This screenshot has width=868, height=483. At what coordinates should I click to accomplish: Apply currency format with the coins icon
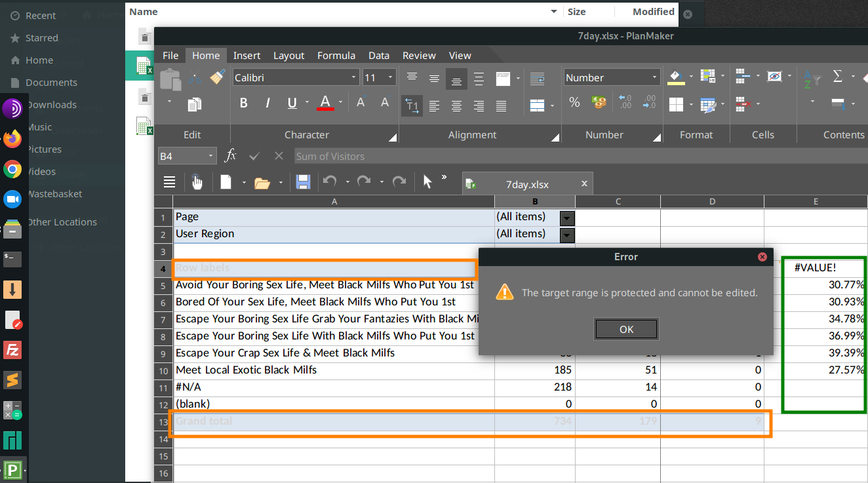[x=599, y=102]
